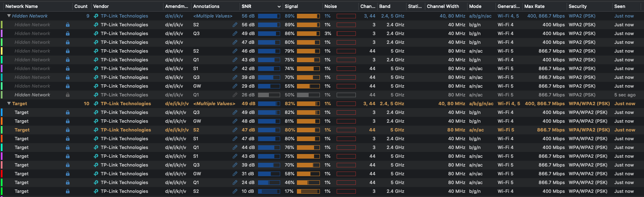This screenshot has width=644, height=197.
Task: Collapse the Hidden Network group triangle
Action: [x=9, y=16]
